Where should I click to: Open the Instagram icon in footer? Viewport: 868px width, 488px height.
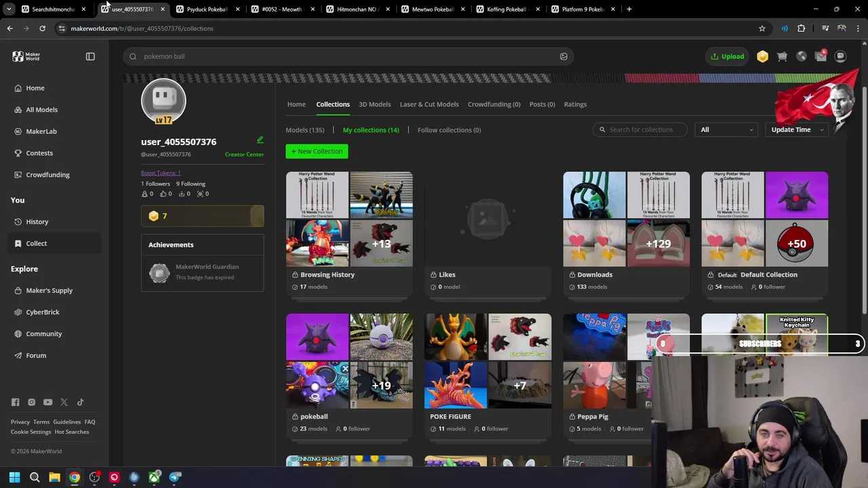(x=31, y=402)
